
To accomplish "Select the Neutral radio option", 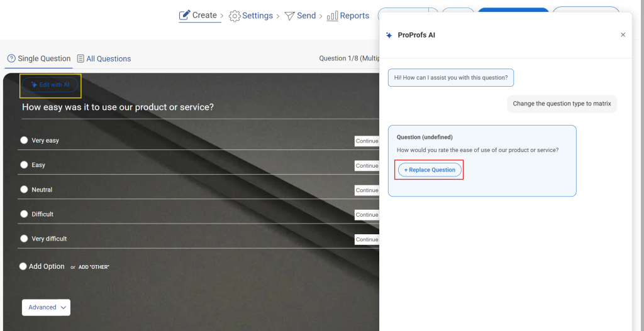I will point(24,190).
